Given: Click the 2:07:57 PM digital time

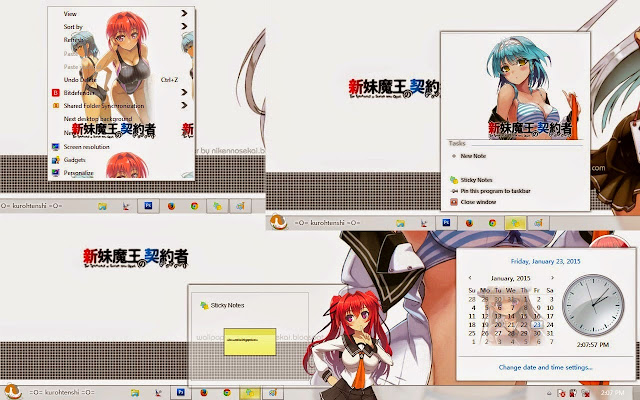Looking at the screenshot, I should (593, 344).
